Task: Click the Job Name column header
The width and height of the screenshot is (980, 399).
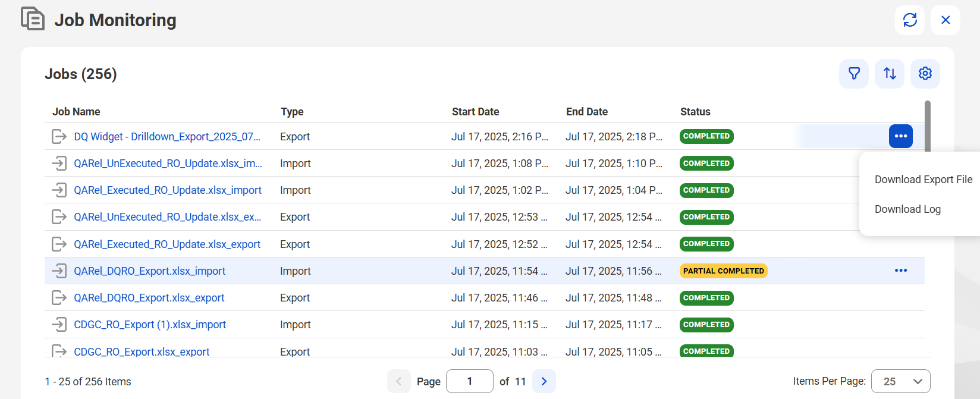Action: coord(76,112)
